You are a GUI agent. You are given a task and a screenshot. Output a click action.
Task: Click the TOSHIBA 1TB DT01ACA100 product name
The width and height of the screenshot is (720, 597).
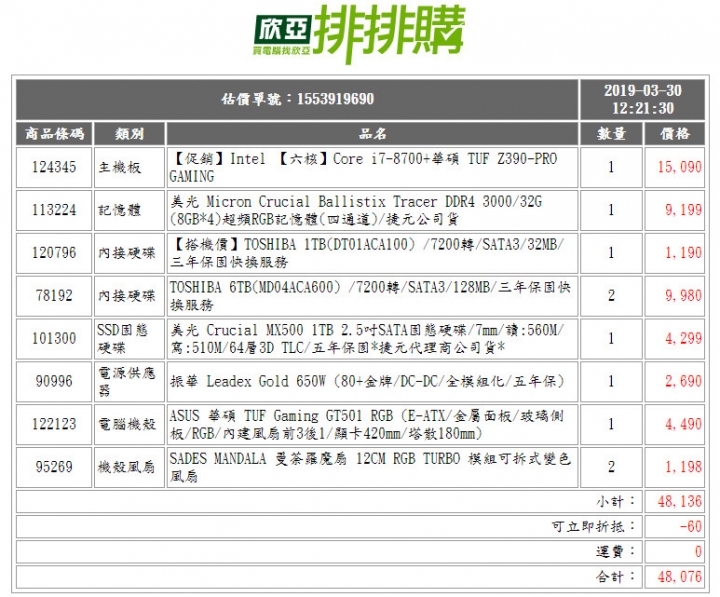tap(366, 253)
